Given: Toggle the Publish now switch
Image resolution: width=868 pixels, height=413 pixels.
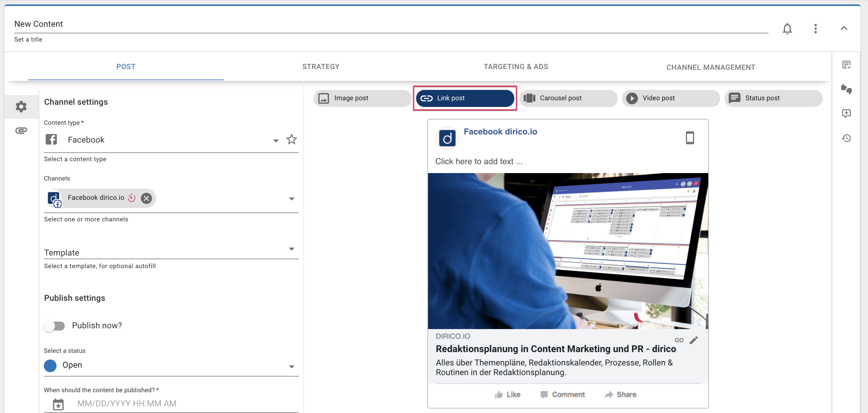Looking at the screenshot, I should pos(54,326).
